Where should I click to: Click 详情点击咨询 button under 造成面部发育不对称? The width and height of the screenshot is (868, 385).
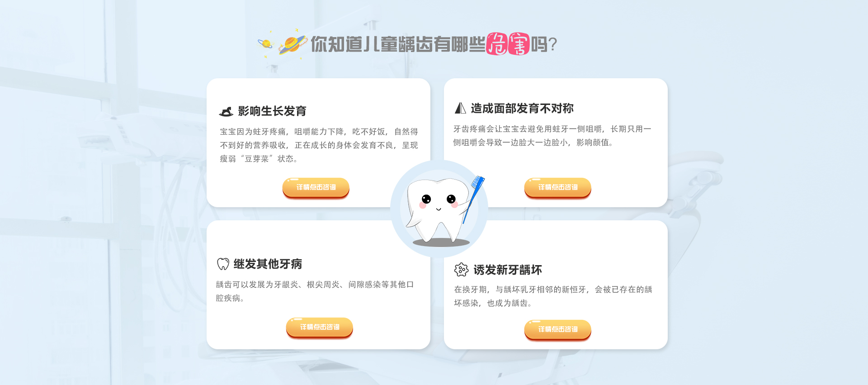pyautogui.click(x=558, y=187)
